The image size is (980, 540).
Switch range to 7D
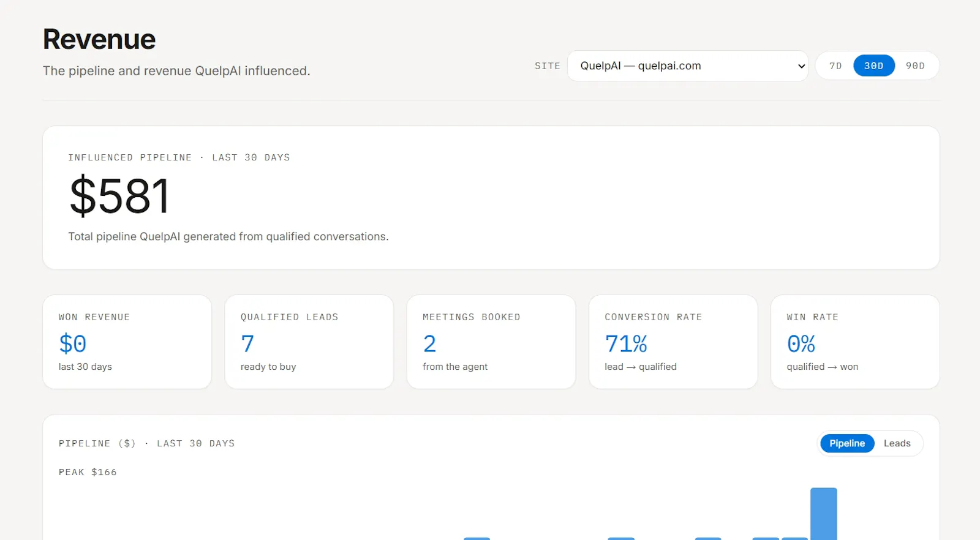(x=835, y=66)
